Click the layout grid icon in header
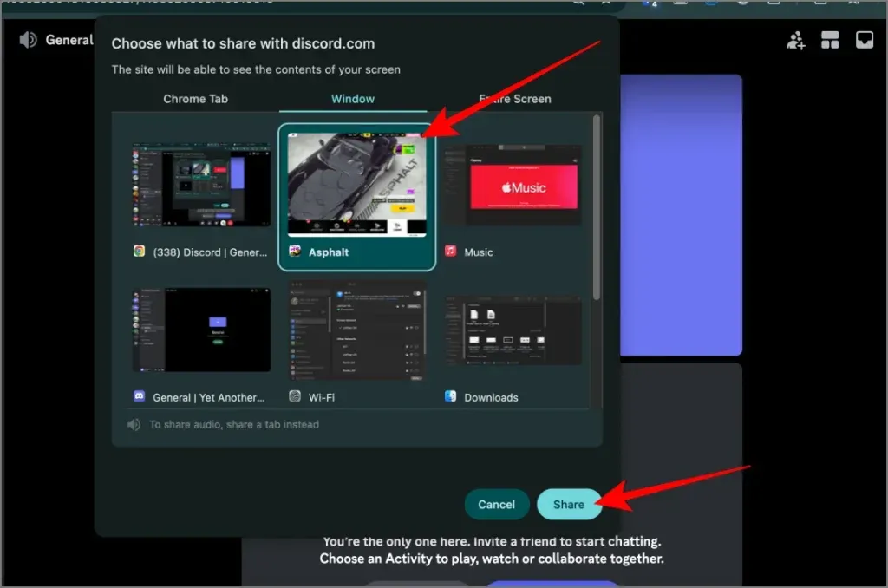Screen dimensions: 888x588 point(830,40)
